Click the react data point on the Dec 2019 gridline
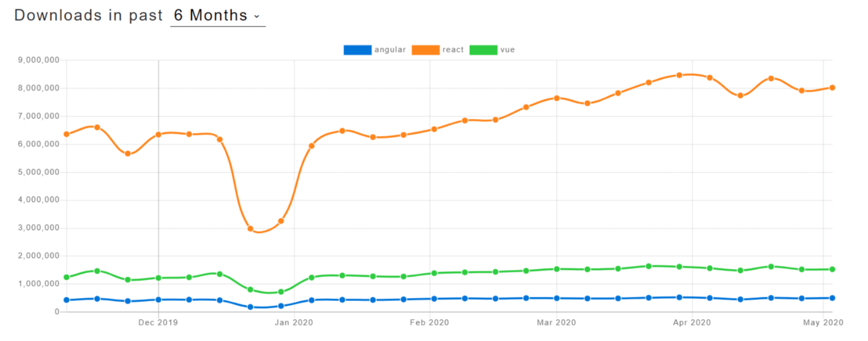Image resolution: width=868 pixels, height=341 pixels. tap(158, 134)
